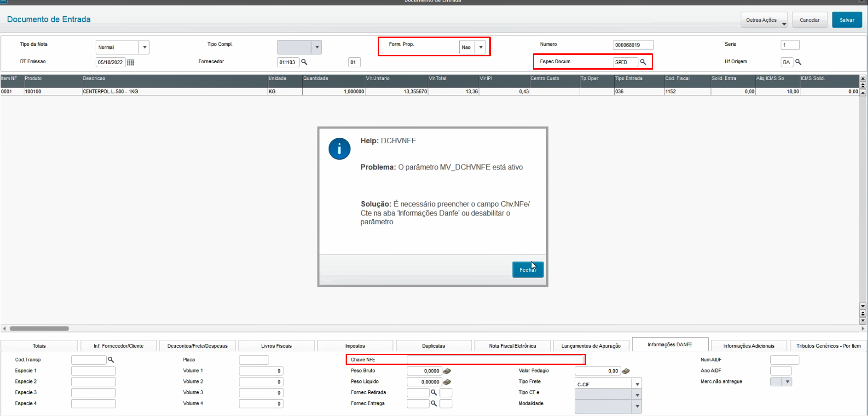Select the CENTERPOL L-500 - 1KG cell

175,91
